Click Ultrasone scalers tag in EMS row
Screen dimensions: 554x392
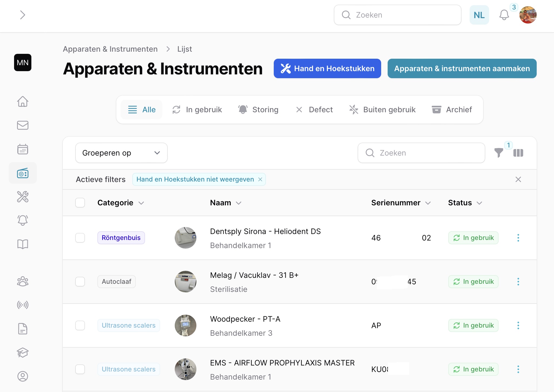(129, 369)
